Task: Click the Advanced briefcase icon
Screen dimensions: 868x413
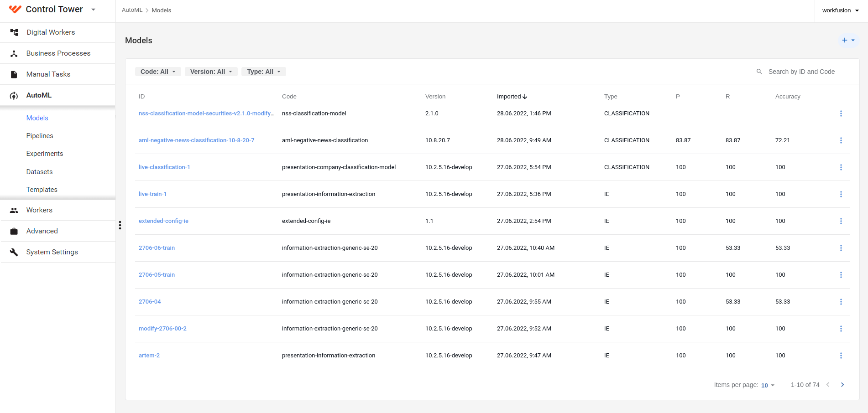Action: 14,231
